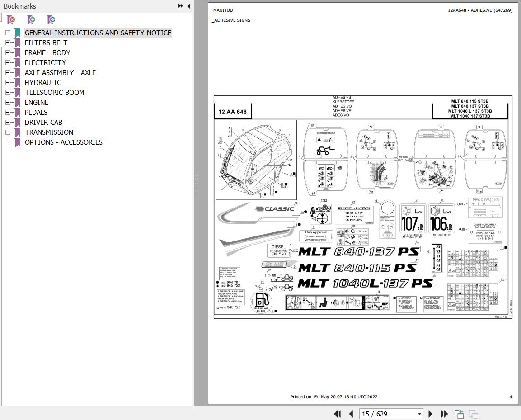Click the bookmark icon beside FRAME - BODY

[18, 53]
